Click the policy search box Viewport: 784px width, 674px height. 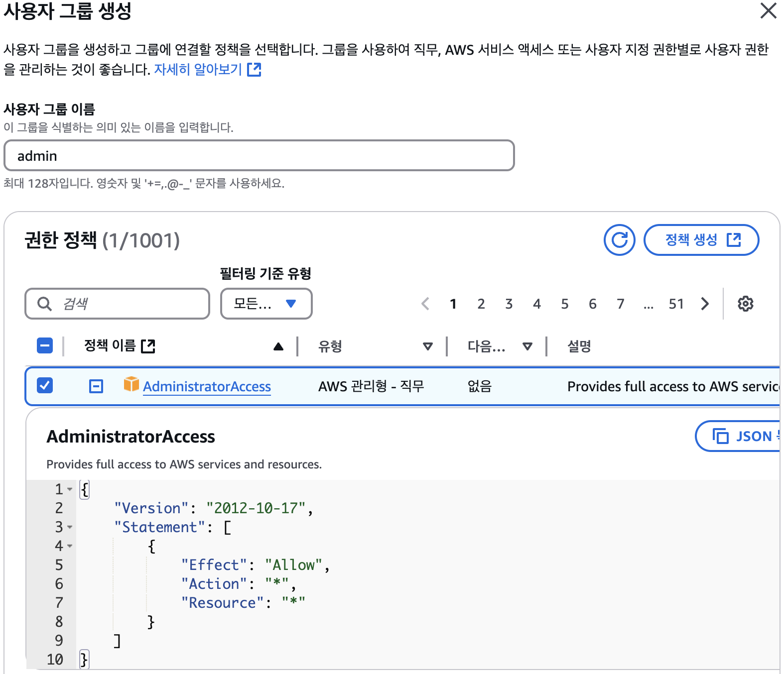coord(117,304)
